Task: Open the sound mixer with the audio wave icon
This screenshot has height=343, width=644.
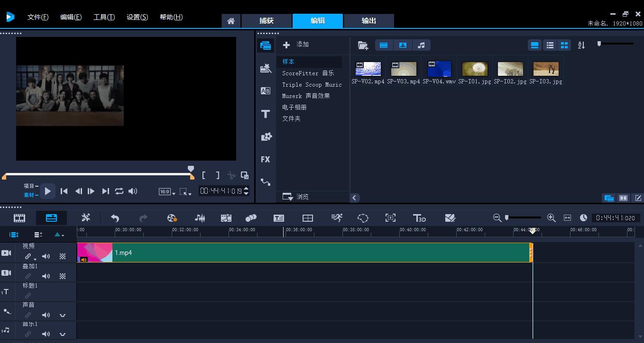Action: click(200, 218)
